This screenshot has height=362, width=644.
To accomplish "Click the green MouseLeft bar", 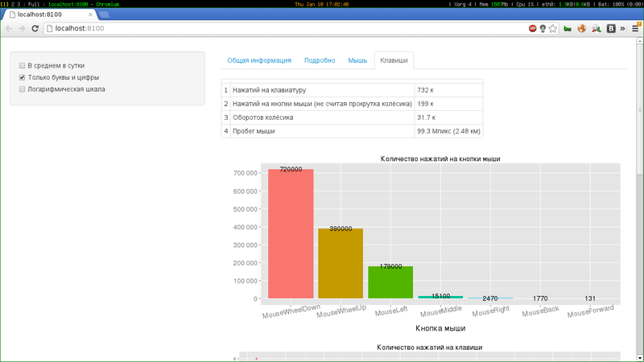I will click(390, 282).
